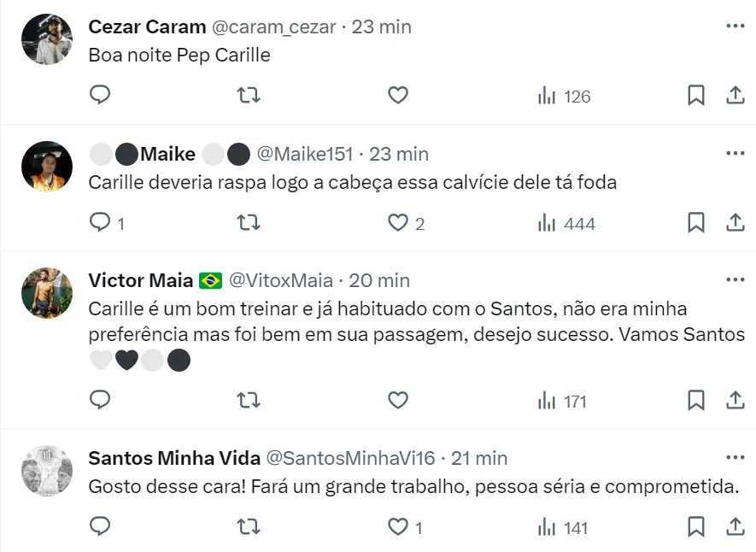
Task: Bookmark Victor Maia's tweet
Action: click(x=696, y=400)
